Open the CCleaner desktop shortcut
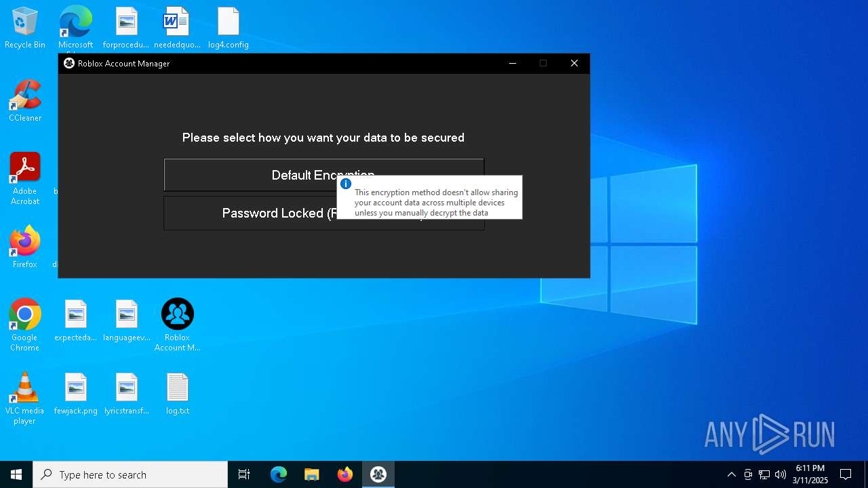 (25, 100)
